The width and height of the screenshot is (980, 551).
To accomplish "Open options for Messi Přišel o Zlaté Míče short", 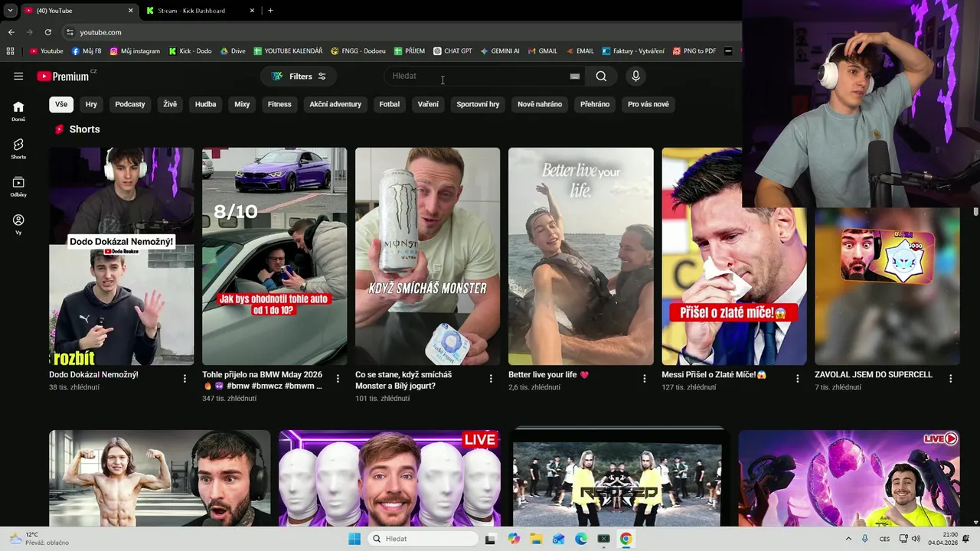I will click(x=797, y=378).
